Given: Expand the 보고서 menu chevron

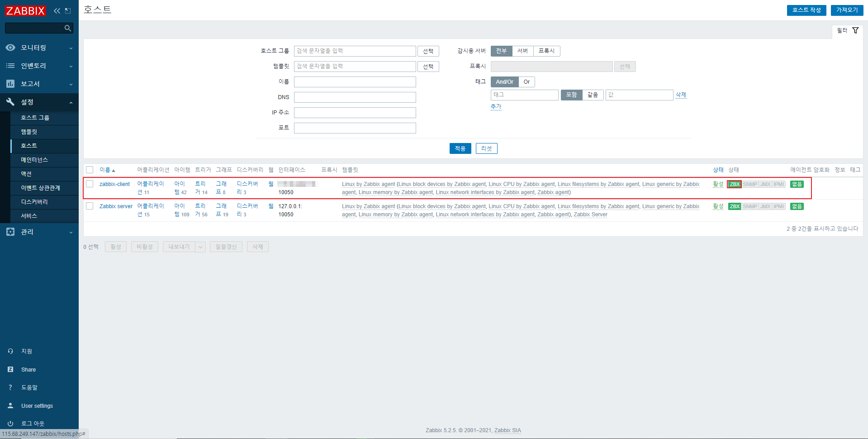Looking at the screenshot, I should (x=71, y=84).
